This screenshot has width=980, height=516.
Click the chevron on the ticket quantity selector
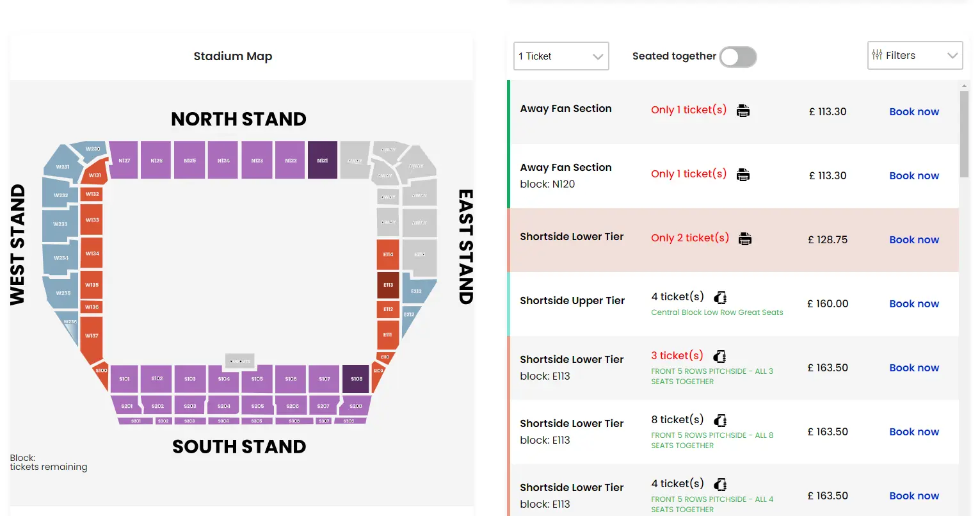pyautogui.click(x=599, y=56)
